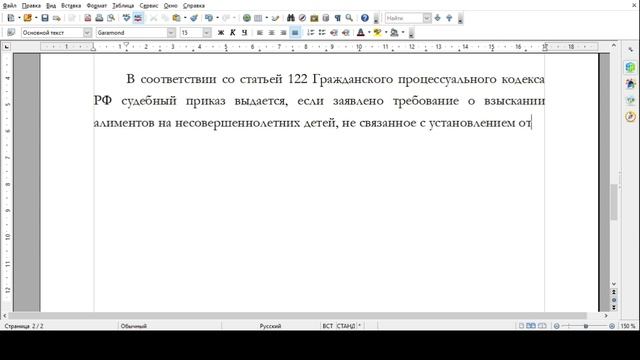Viewport: 640px width, 360px height.
Task: Open the print preview icon
Action: tap(111, 18)
